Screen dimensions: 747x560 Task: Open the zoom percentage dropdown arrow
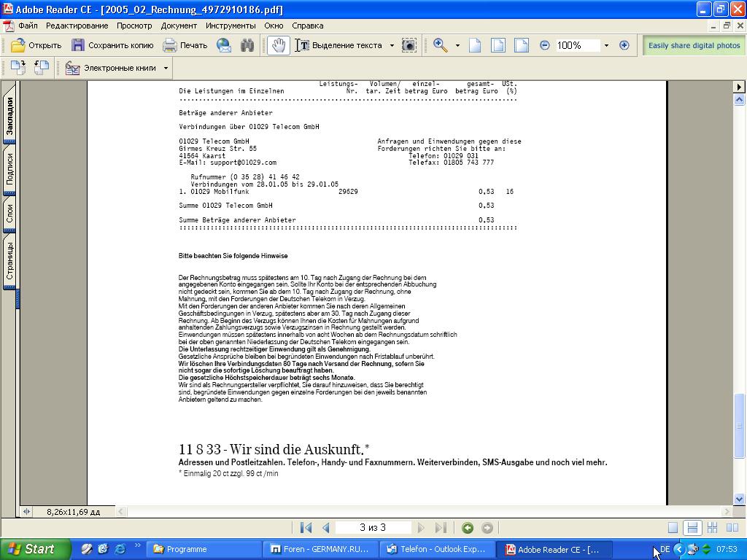606,46
